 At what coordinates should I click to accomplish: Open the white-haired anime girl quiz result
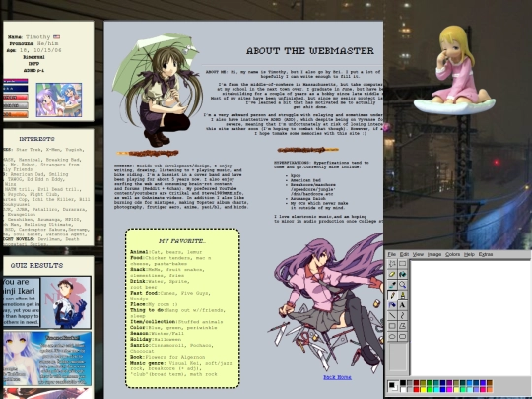coord(47,359)
